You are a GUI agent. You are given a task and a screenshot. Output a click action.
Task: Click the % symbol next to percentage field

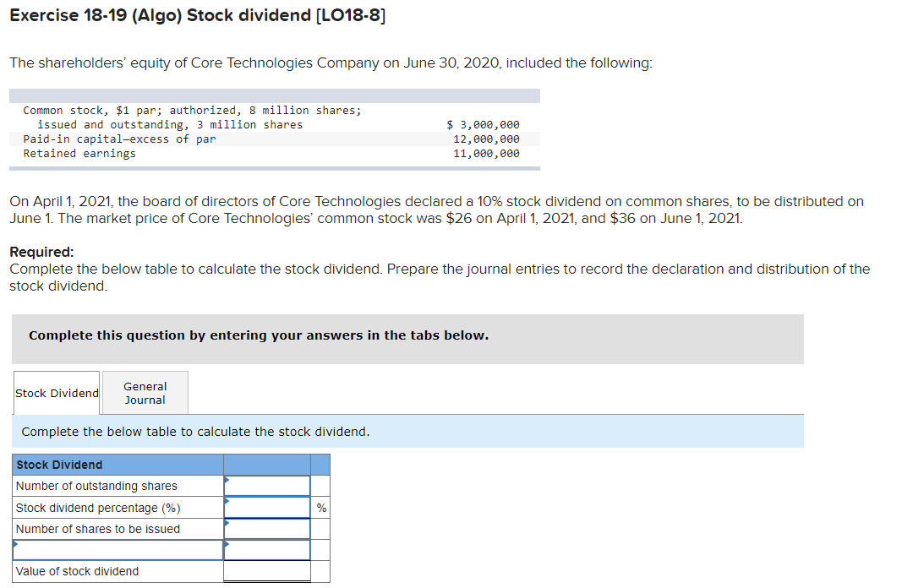click(x=320, y=507)
